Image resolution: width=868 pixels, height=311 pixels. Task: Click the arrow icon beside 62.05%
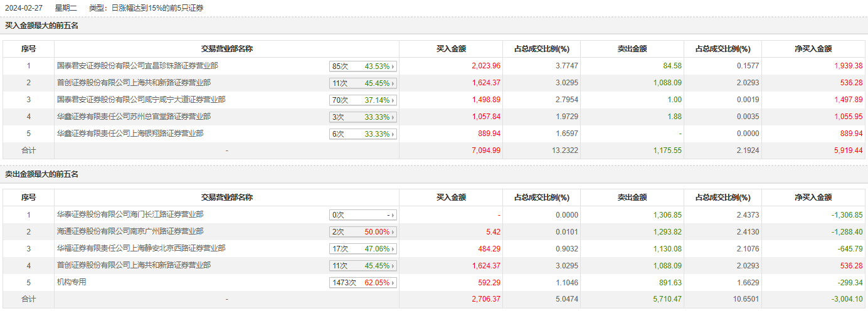394,283
